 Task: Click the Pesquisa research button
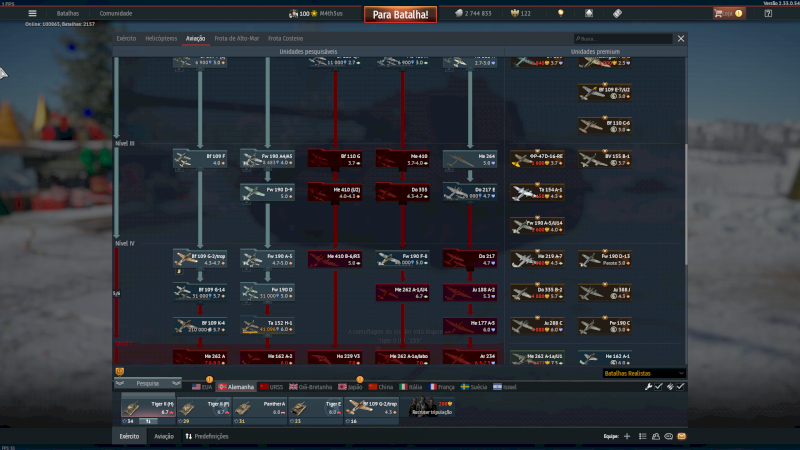[x=147, y=383]
